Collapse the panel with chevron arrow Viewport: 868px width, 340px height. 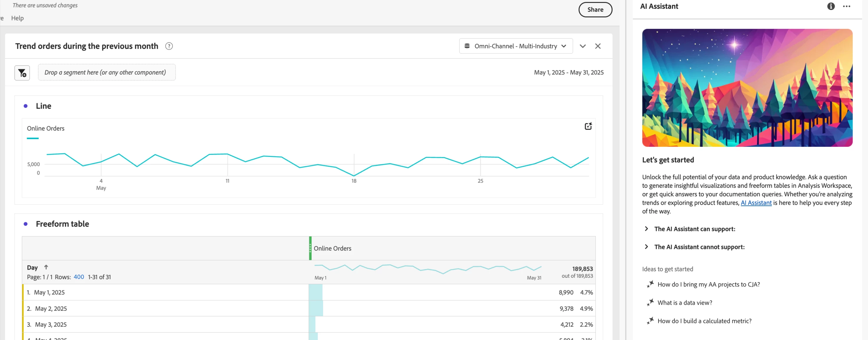point(582,46)
